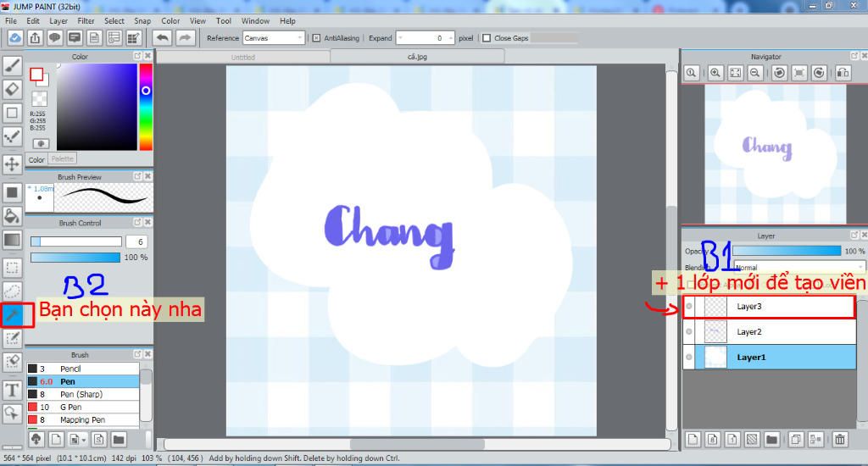The height and width of the screenshot is (466, 868).
Task: Select the Pencil brush
Action: [x=83, y=369]
